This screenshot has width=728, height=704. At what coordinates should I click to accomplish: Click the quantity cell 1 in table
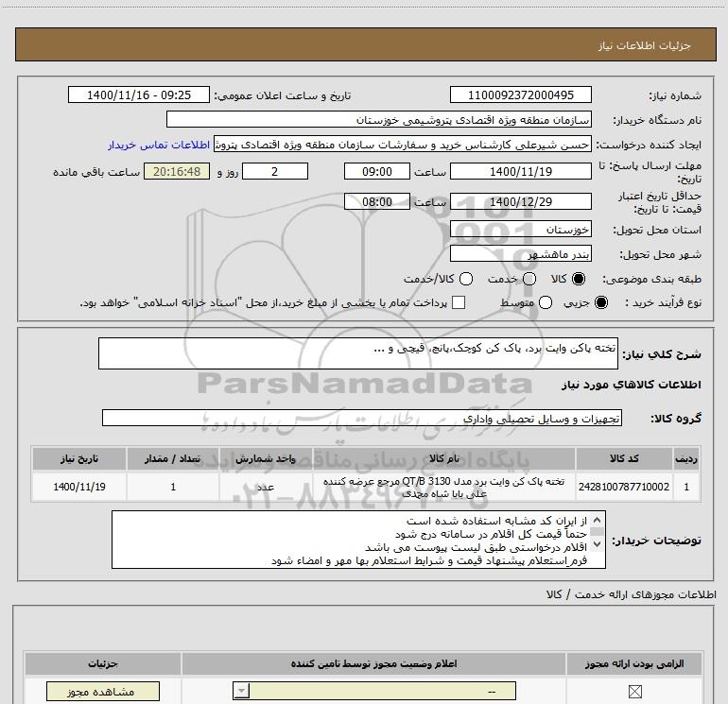[173, 487]
